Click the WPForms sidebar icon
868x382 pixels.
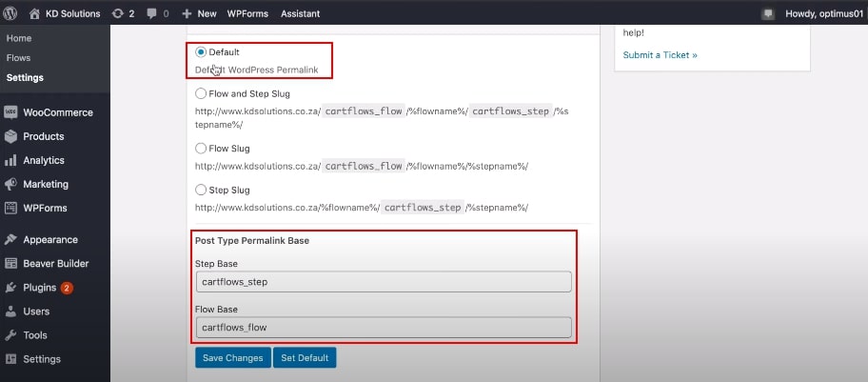pos(10,209)
